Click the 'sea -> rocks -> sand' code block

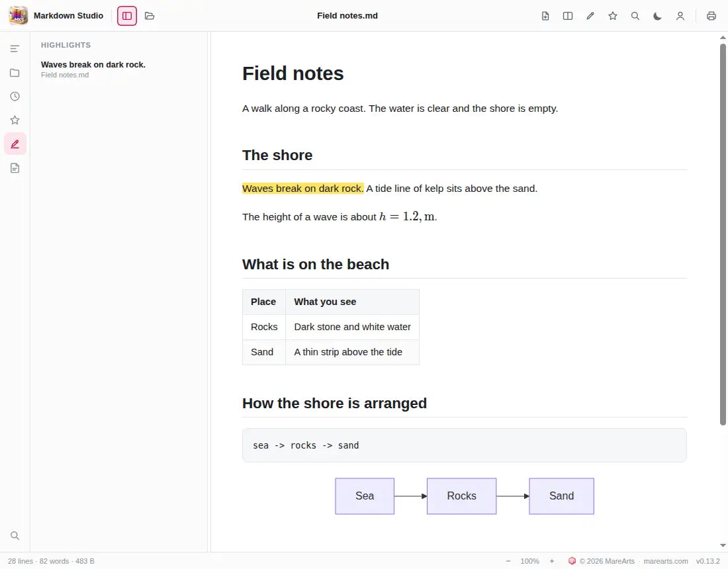pyautogui.click(x=465, y=445)
